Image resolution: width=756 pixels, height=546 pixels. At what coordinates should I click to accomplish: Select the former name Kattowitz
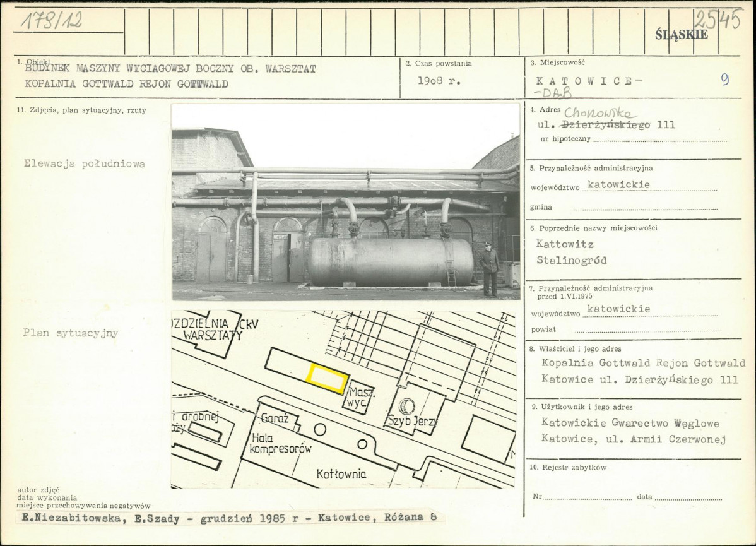(x=565, y=243)
